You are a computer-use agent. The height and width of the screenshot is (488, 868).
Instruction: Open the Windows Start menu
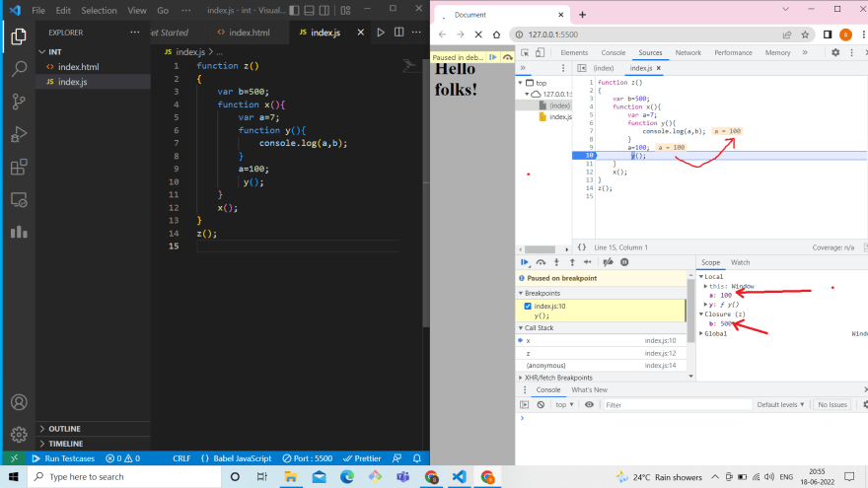[14, 477]
